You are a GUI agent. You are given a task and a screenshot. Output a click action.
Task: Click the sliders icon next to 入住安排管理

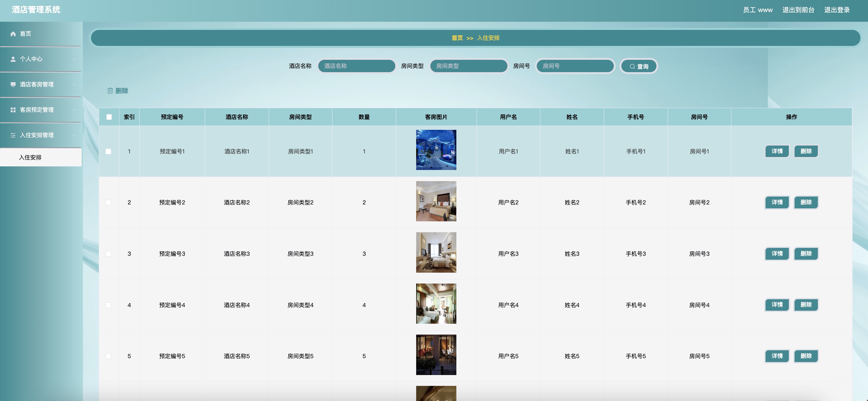coord(13,135)
